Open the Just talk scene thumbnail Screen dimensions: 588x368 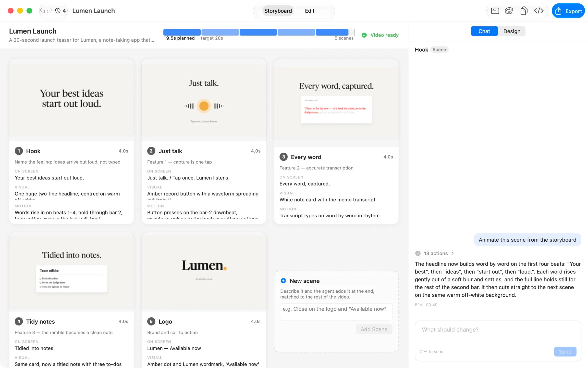(x=204, y=100)
